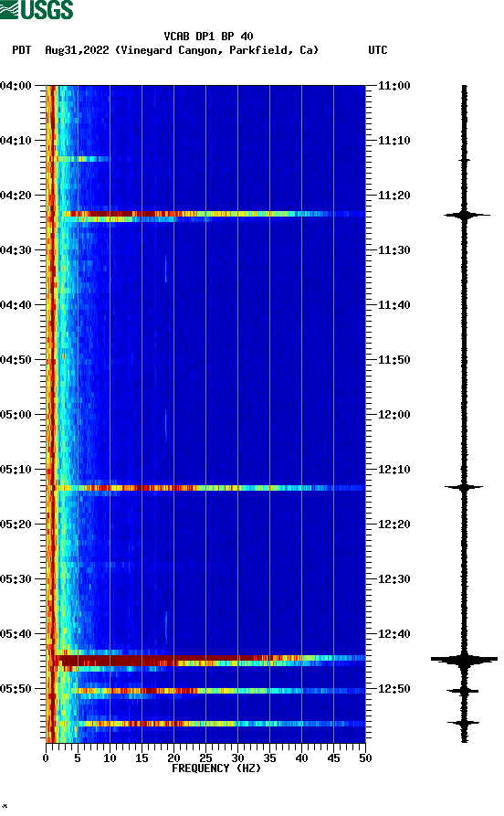Click the 04:40 PDT time label

point(16,305)
